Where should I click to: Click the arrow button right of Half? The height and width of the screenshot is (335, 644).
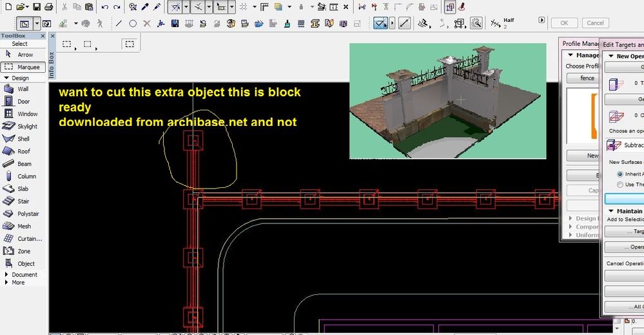(542, 20)
